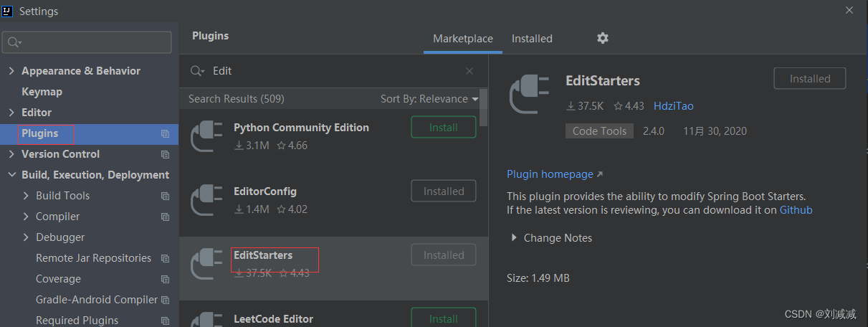This screenshot has height=327, width=868.
Task: Focus the plugin search field containing Edit
Action: [334, 71]
